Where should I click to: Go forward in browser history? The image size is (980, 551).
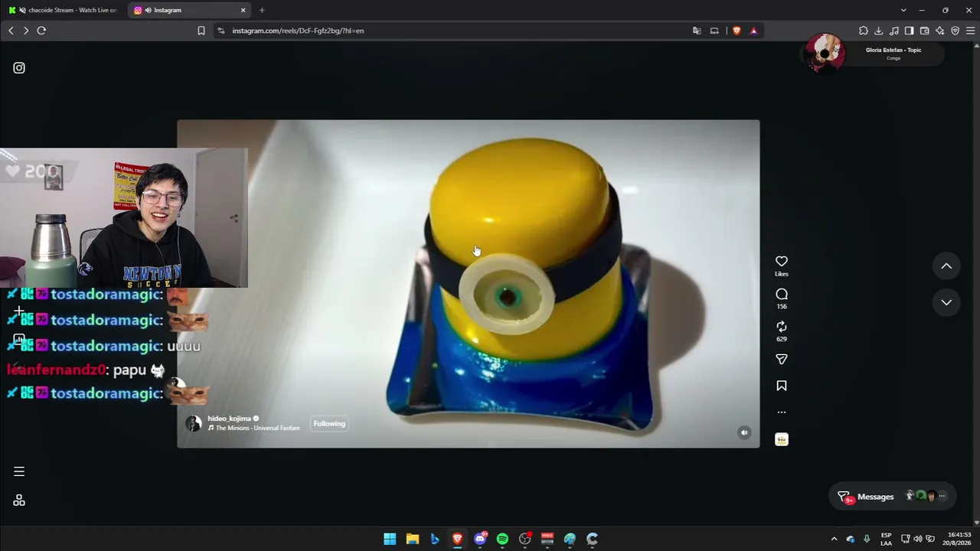coord(25,31)
